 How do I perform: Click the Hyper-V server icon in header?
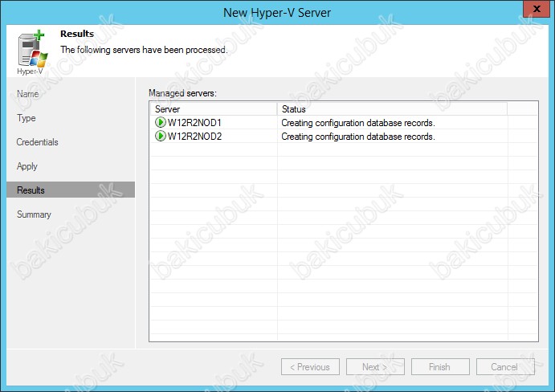(32, 51)
